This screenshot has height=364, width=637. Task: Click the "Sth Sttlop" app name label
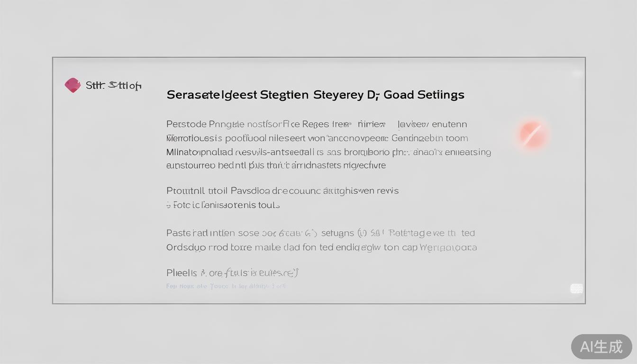[114, 86]
